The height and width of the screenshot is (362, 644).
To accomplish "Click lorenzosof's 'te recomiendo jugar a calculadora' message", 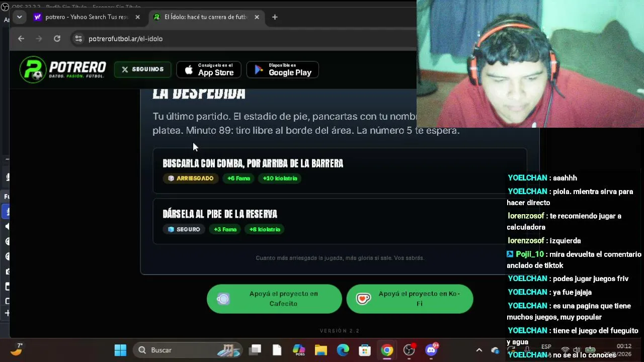I will tap(564, 222).
